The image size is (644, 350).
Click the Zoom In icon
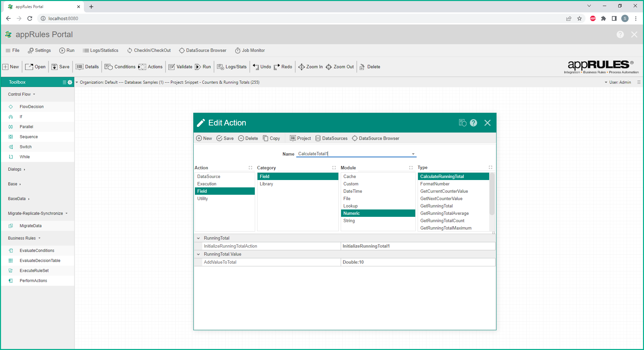point(301,67)
